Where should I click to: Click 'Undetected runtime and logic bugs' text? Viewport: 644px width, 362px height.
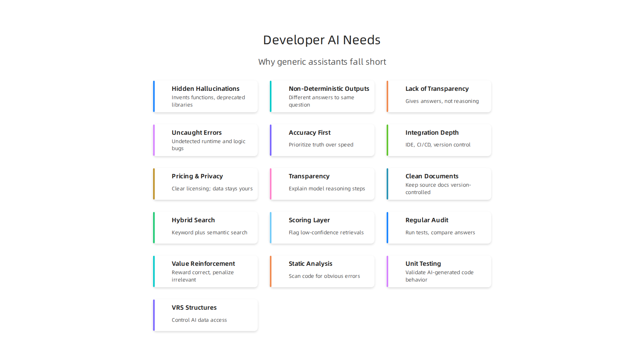coord(208,145)
